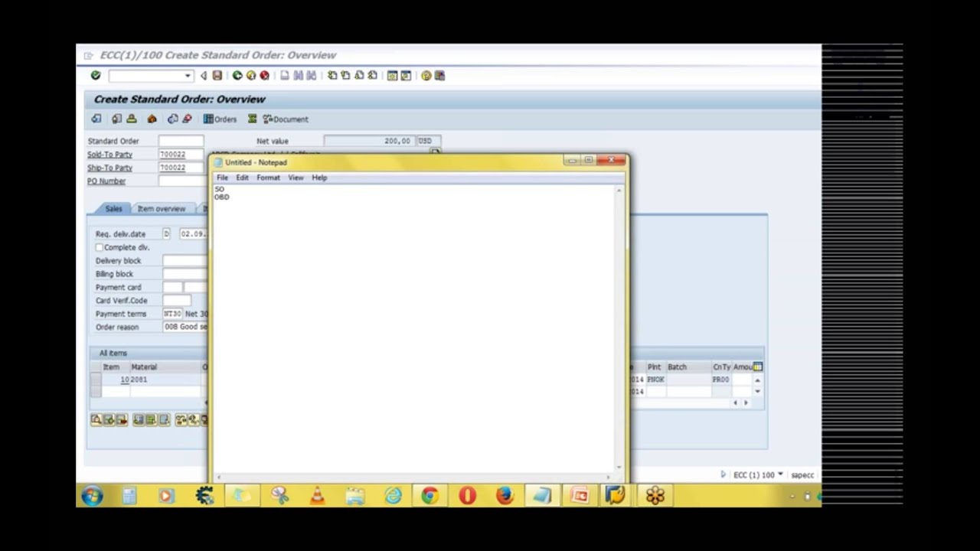
Task: Click the SAP green Back arrow icon
Action: (237, 76)
